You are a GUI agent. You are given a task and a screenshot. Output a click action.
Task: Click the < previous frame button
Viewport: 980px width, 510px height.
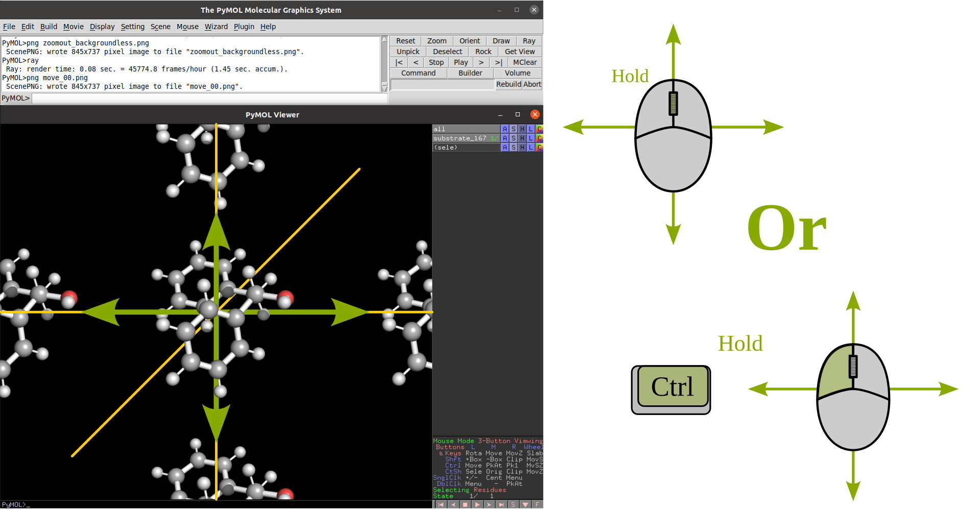(x=416, y=62)
